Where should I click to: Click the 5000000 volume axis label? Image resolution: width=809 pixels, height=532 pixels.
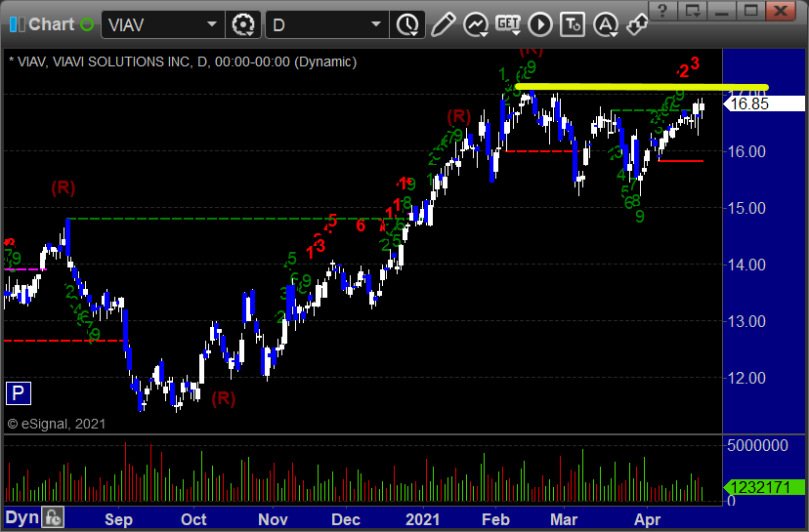point(757,445)
